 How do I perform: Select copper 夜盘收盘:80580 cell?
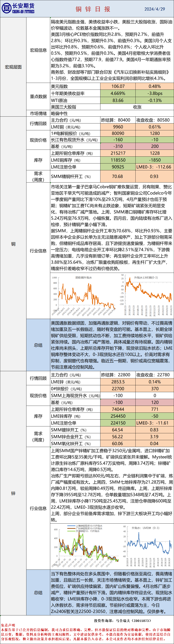tap(155, 120)
